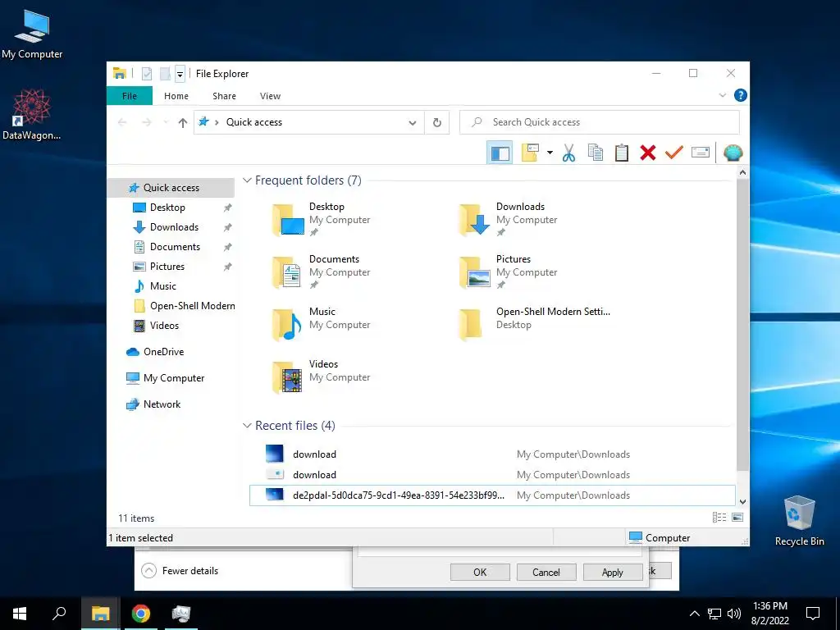The image size is (840, 630).
Task: Select the Pictures frequent folder tile
Action: point(509,272)
